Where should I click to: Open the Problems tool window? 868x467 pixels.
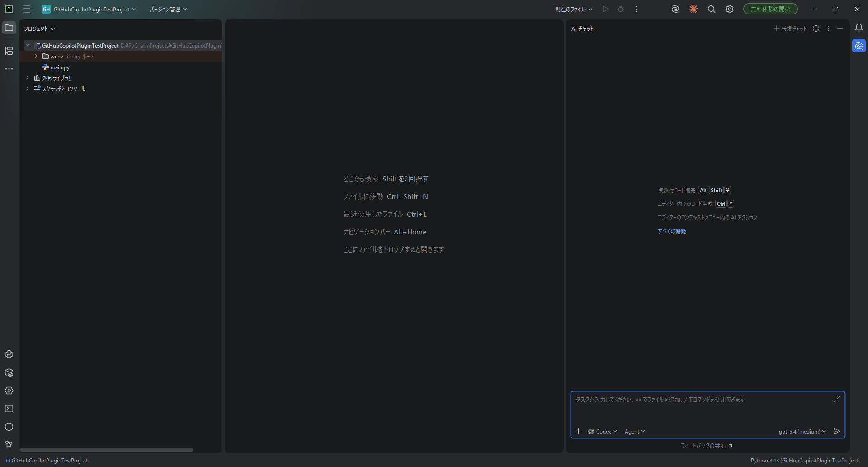click(9, 427)
